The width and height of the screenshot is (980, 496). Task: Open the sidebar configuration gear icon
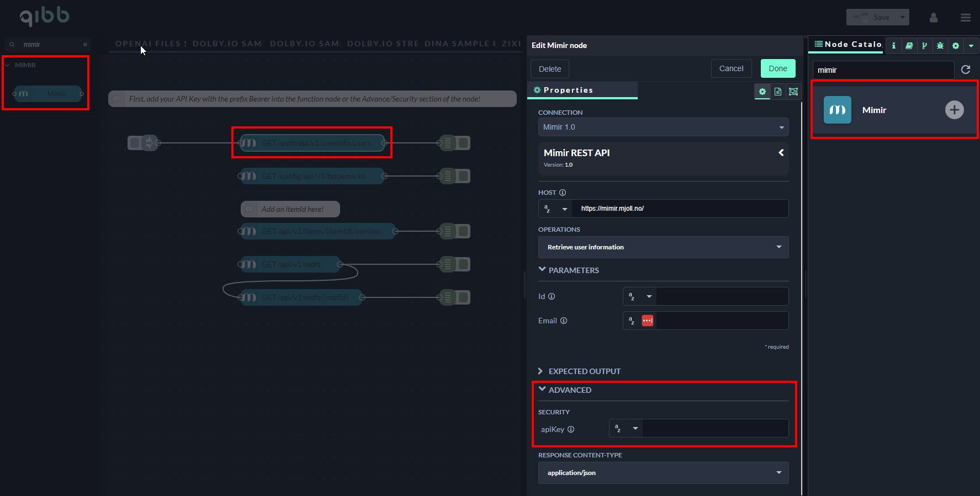[x=956, y=46]
